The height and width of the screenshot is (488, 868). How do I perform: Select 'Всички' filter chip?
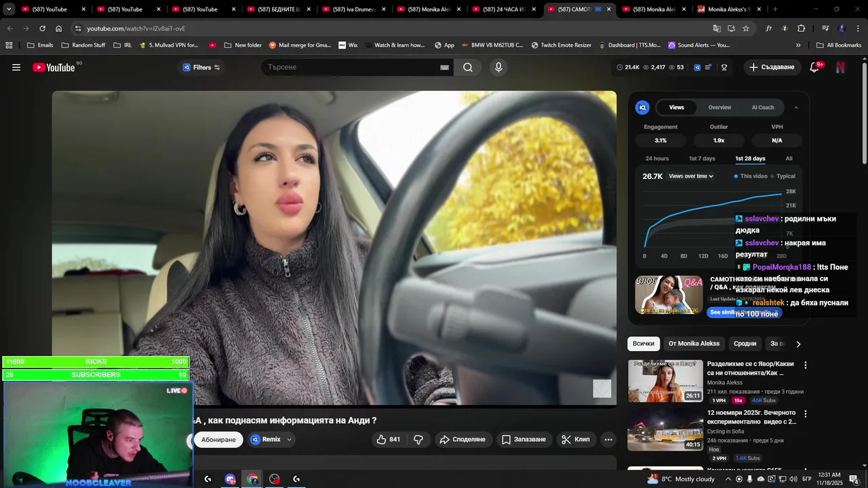(x=644, y=344)
